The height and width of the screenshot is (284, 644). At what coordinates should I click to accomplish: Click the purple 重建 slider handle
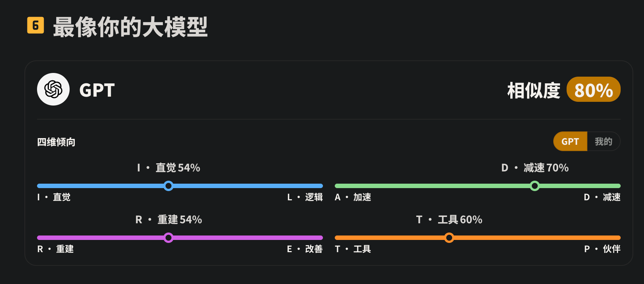coord(168,238)
